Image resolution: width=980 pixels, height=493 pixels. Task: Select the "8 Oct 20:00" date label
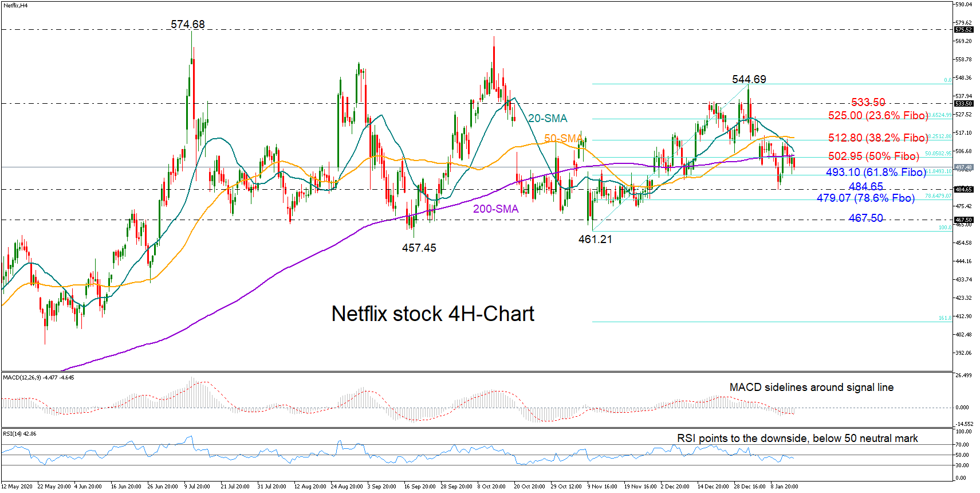tap(491, 487)
